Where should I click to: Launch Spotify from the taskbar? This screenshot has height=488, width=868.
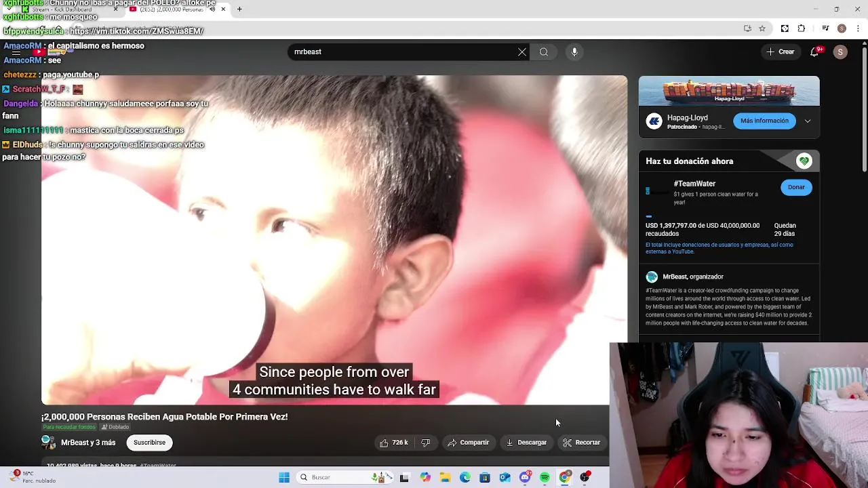(x=545, y=477)
